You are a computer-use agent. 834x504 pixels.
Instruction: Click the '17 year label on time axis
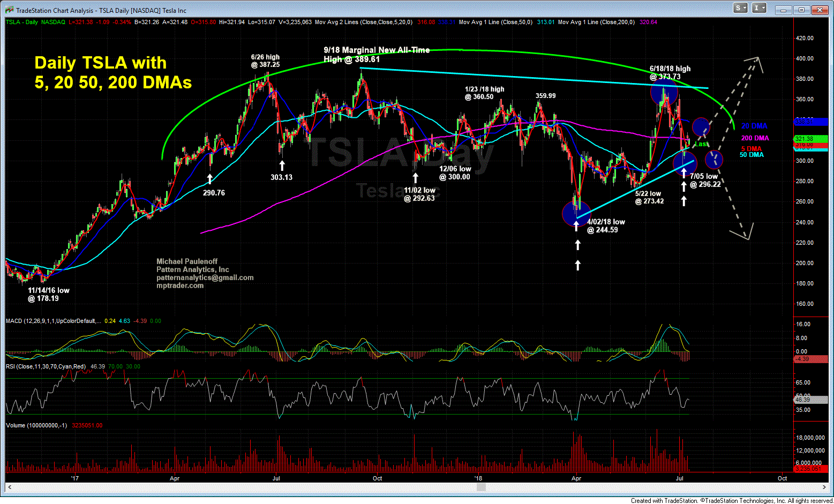(x=74, y=478)
